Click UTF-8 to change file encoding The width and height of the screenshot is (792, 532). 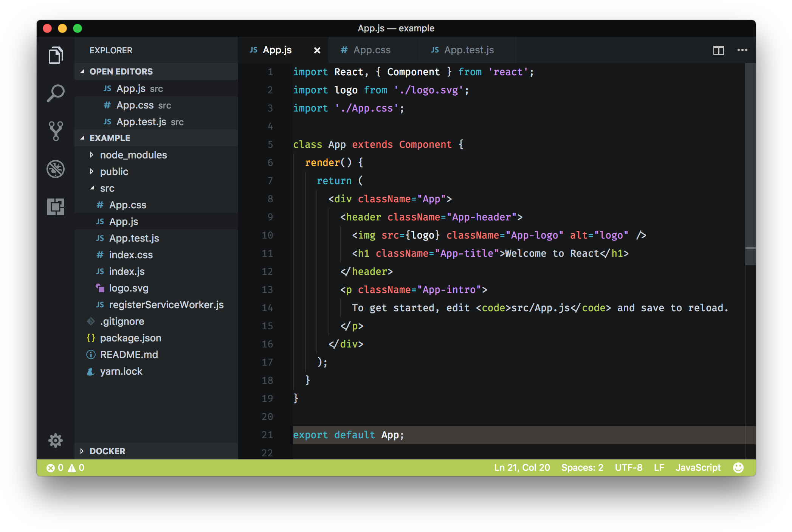(x=629, y=467)
